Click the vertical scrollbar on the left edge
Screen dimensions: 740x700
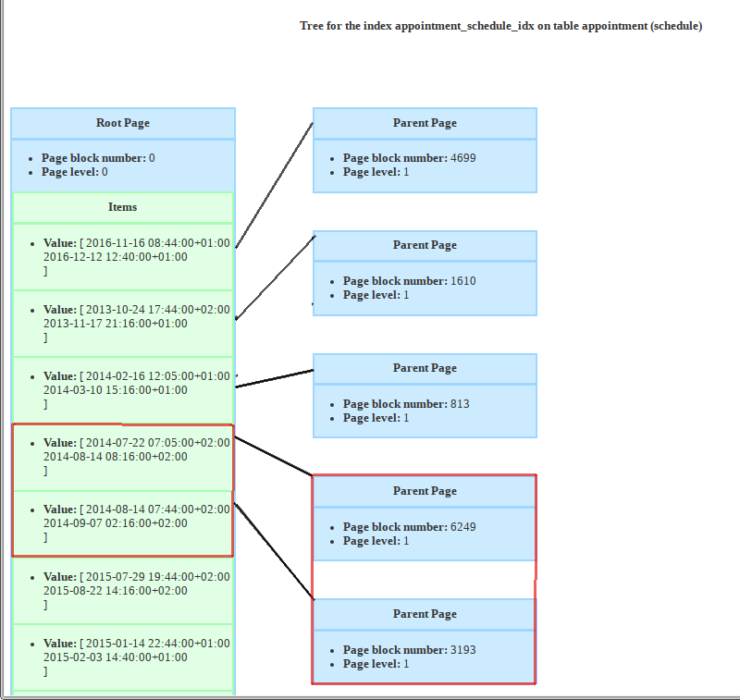[x=4, y=351]
